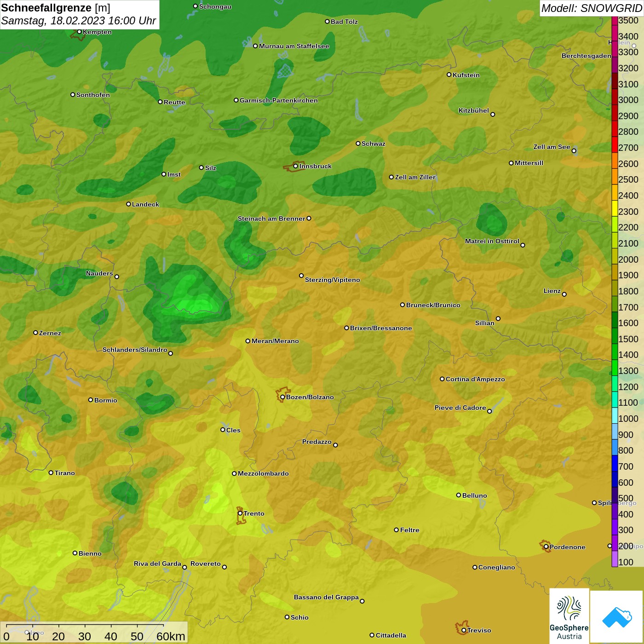
Task: Click the Landeck location dot
Action: click(x=128, y=204)
